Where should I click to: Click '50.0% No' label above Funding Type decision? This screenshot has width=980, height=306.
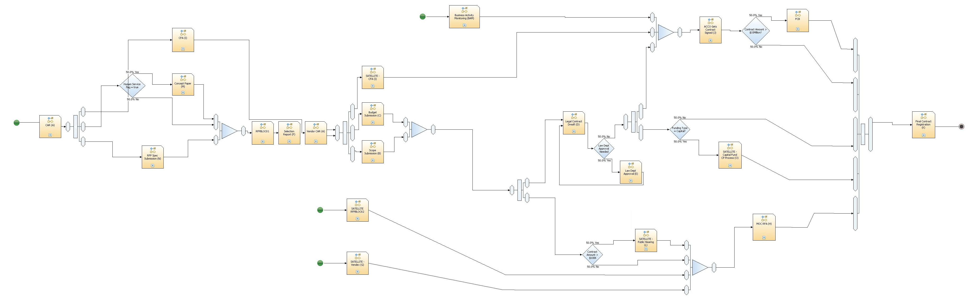click(x=680, y=118)
